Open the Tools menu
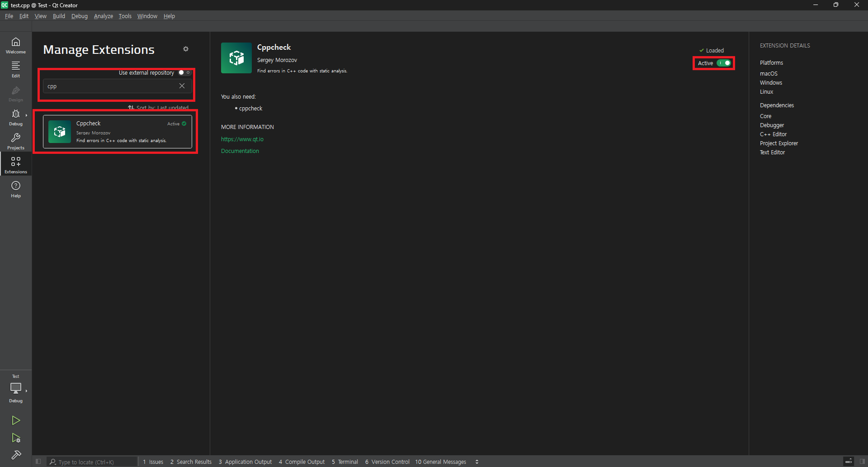Screen dimensions: 868x467 pyautogui.click(x=125, y=16)
